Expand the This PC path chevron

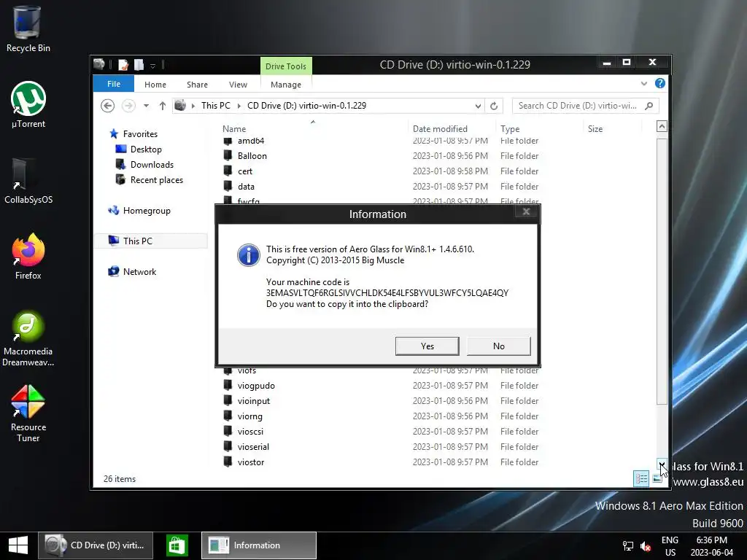(x=239, y=106)
